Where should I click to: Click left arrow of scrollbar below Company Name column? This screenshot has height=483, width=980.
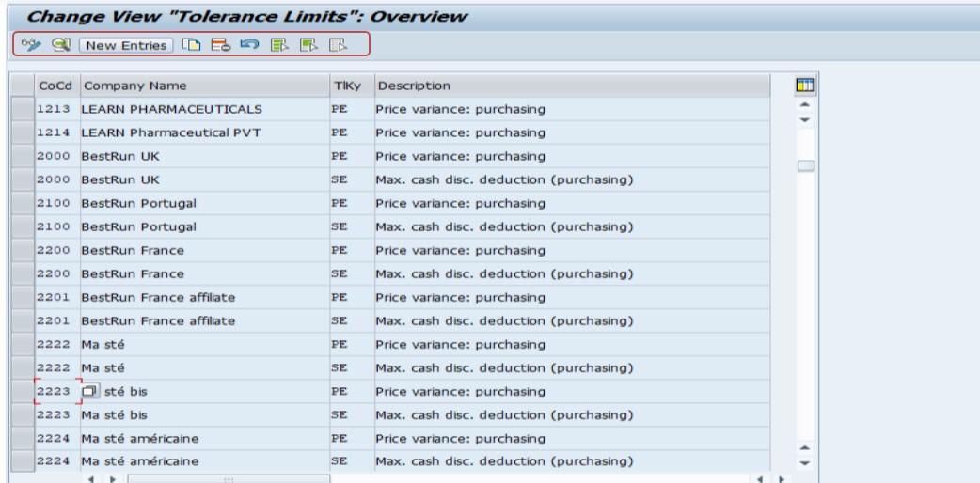91,479
